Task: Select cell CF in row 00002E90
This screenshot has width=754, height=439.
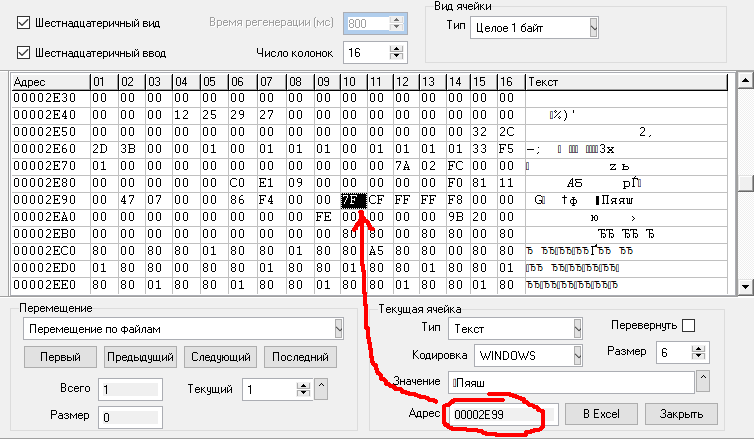Action: (x=379, y=200)
